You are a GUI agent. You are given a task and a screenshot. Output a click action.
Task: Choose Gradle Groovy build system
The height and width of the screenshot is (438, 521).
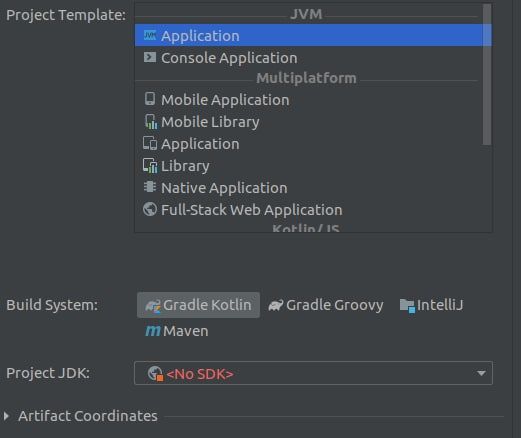(x=326, y=305)
